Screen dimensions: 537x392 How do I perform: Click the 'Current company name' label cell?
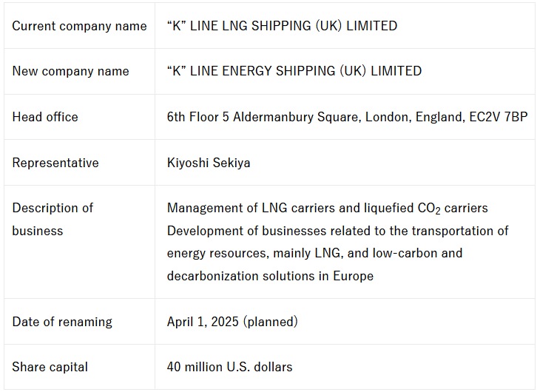(79, 26)
